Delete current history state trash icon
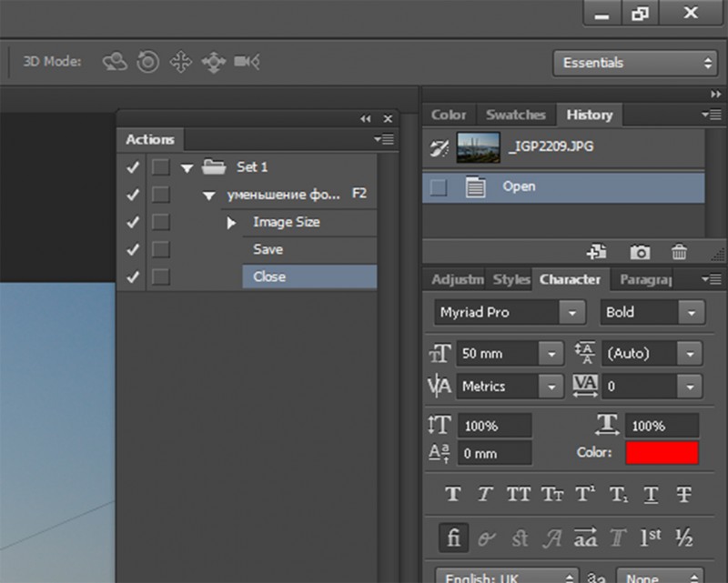 pos(679,252)
